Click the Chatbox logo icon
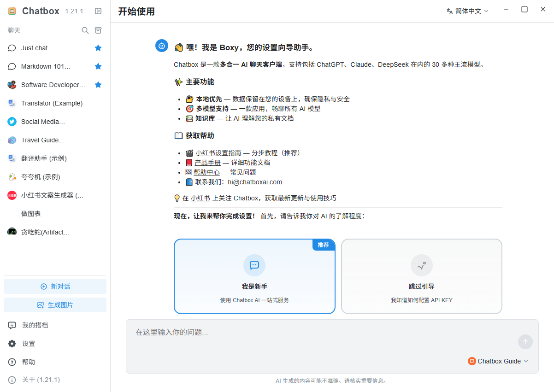 (12, 11)
